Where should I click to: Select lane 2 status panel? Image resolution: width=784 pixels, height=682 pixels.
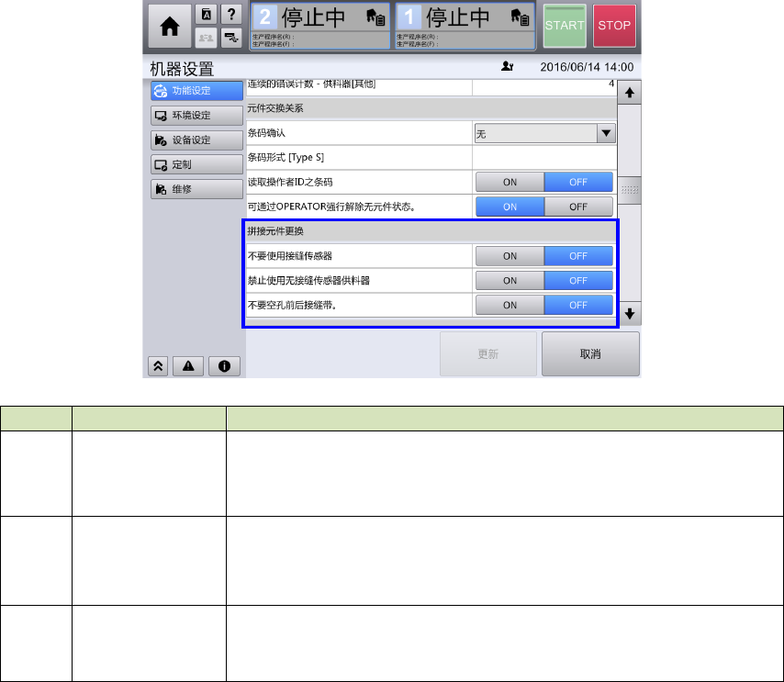(x=320, y=26)
